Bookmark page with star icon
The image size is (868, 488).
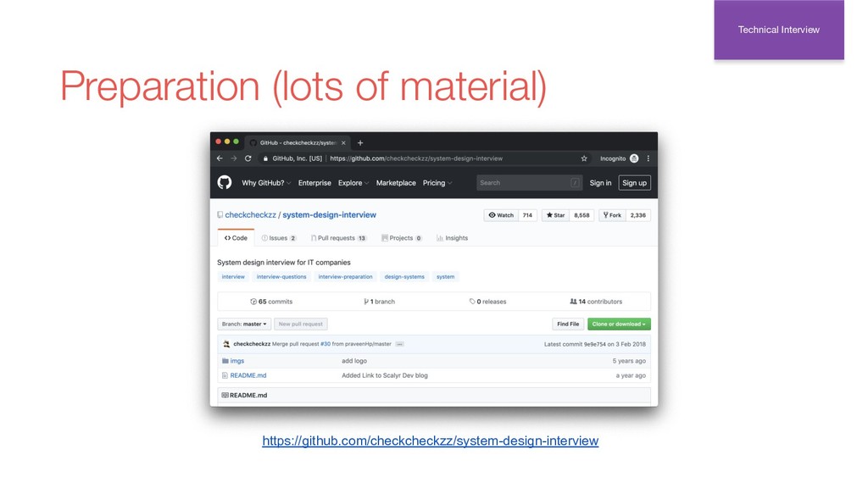583,158
